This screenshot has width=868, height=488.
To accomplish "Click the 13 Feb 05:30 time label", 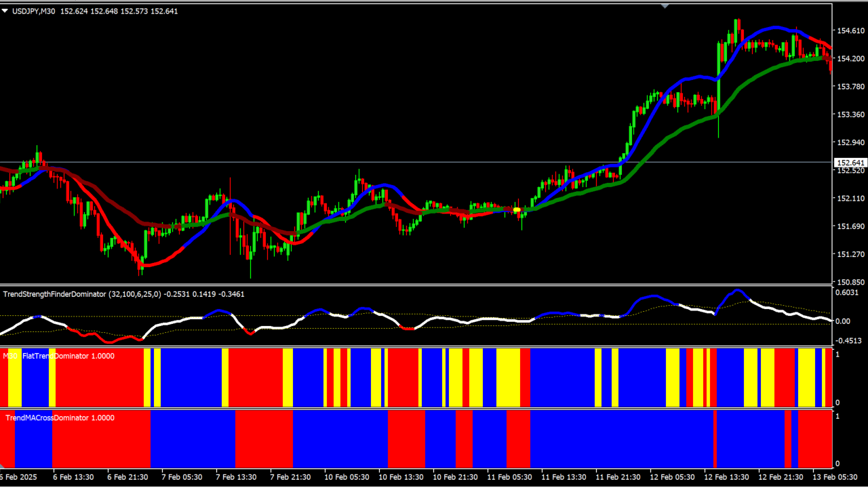I will 835,478.
